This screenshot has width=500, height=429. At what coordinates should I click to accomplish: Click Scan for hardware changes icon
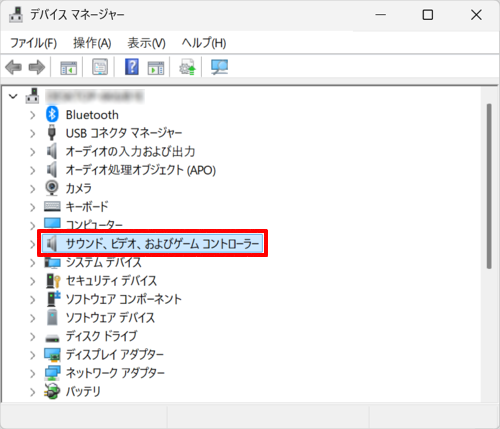pos(219,67)
